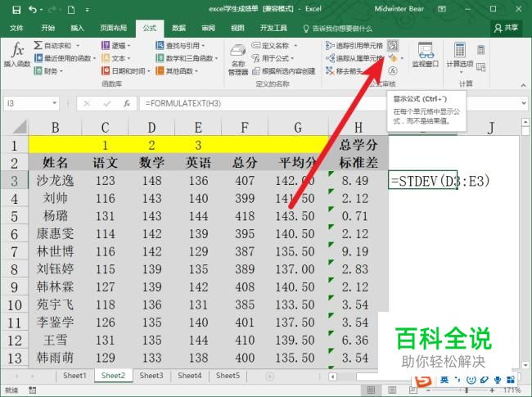Switch to the 开始 Home tab

coord(47,28)
